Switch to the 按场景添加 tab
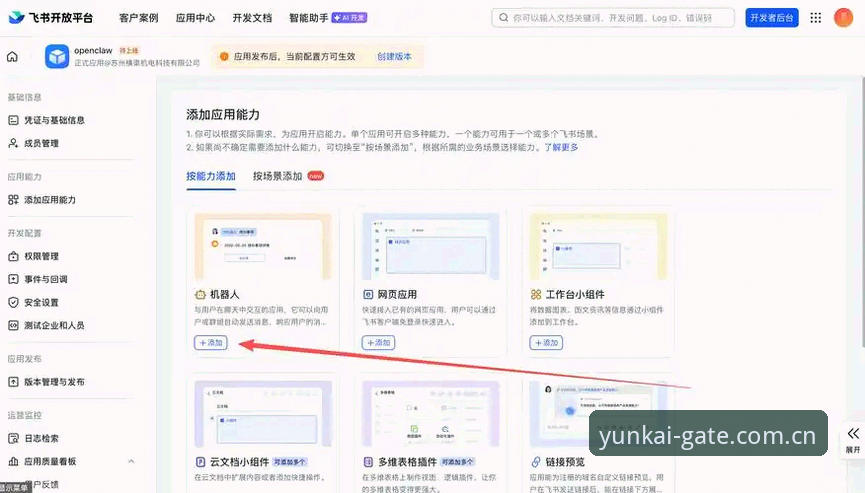This screenshot has width=865, height=493. (x=277, y=176)
